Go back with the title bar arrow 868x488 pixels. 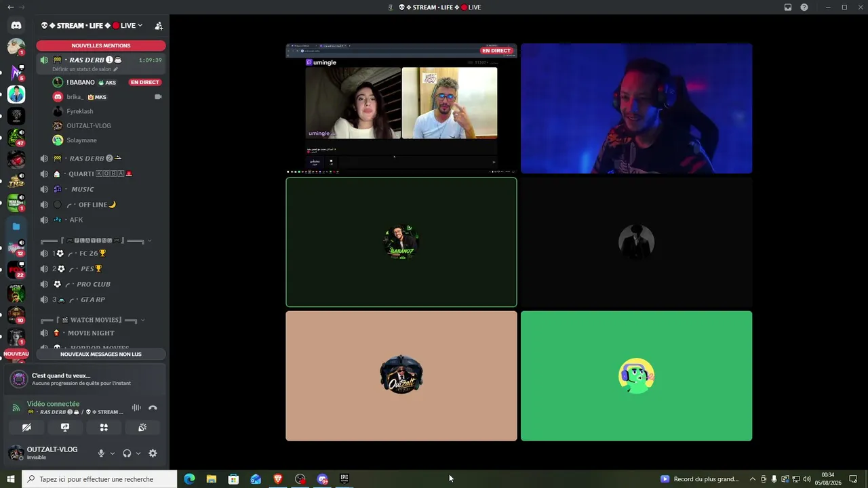point(10,7)
